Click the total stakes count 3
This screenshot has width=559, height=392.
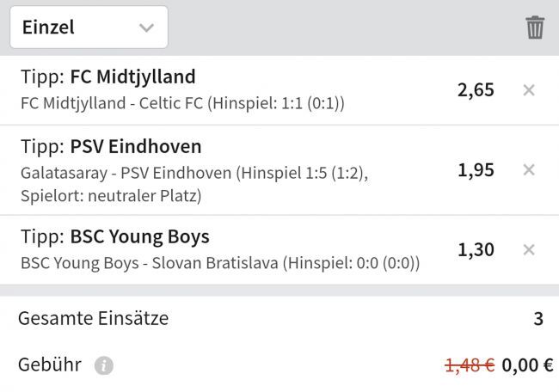pyautogui.click(x=538, y=319)
